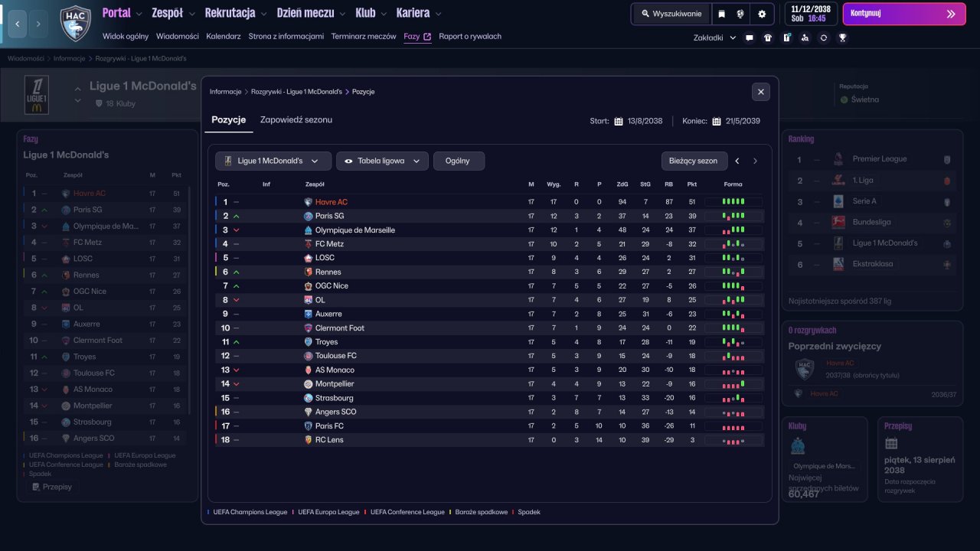
Task: Click the circular arrows icon in the bookmarks row
Action: (824, 37)
